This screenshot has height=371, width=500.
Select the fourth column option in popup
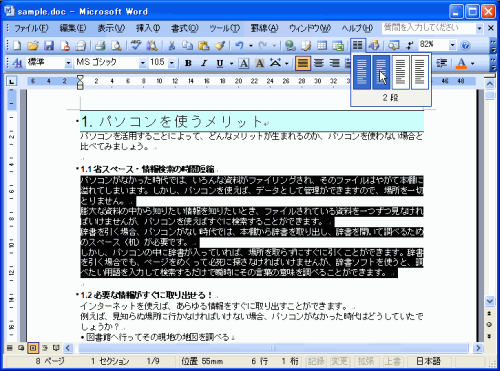pyautogui.click(x=420, y=72)
